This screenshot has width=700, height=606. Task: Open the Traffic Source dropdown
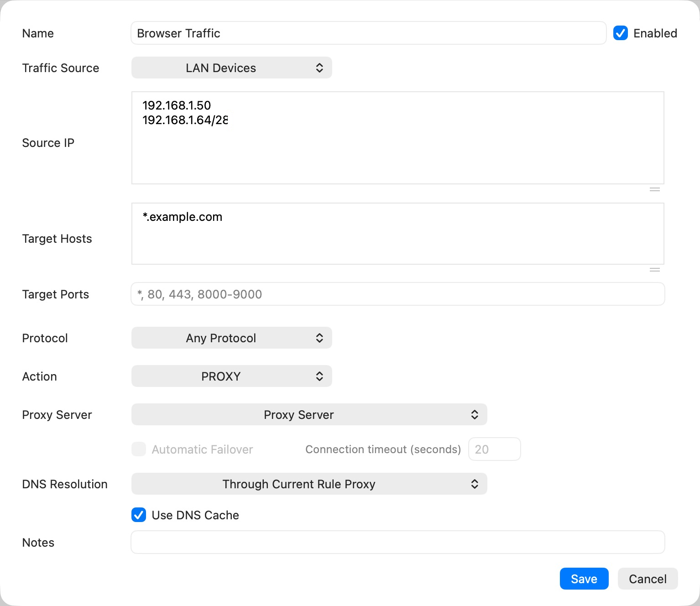pyautogui.click(x=232, y=68)
